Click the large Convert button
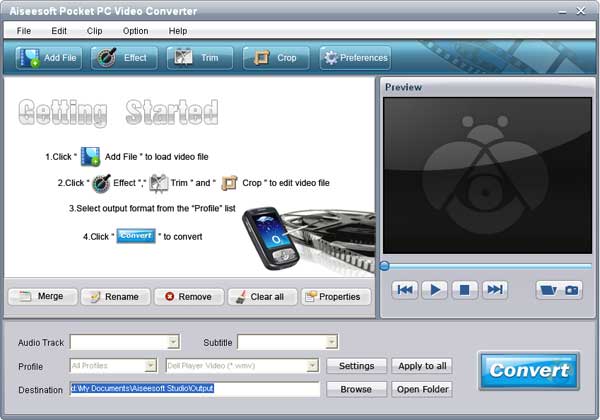This screenshot has width=600, height=420. click(x=529, y=371)
